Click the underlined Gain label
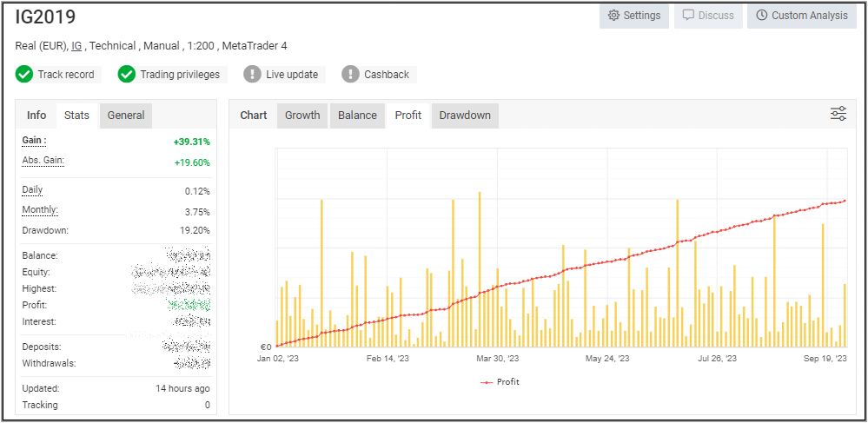The image size is (868, 423). click(34, 141)
